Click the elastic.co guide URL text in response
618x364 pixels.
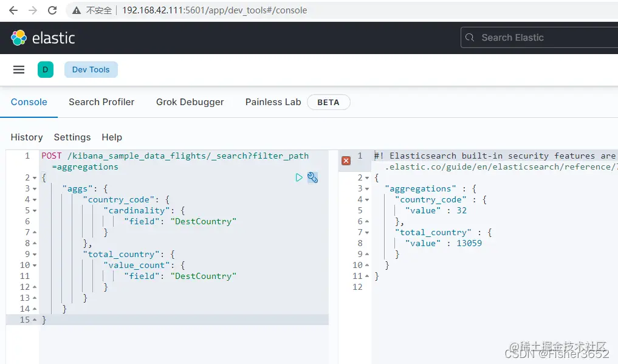(x=501, y=167)
